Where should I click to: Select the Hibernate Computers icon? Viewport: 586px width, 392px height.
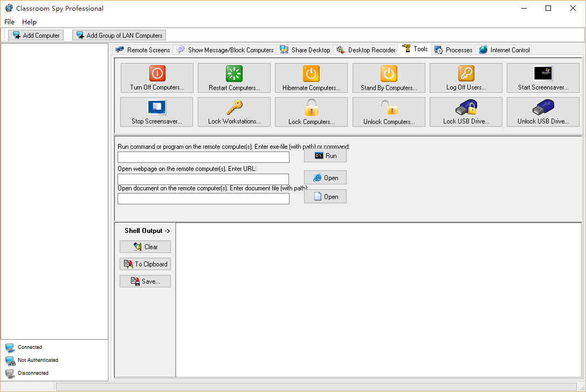point(311,73)
